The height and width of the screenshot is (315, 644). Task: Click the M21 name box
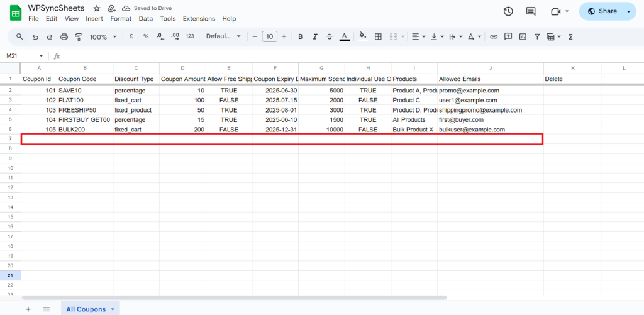click(25, 56)
